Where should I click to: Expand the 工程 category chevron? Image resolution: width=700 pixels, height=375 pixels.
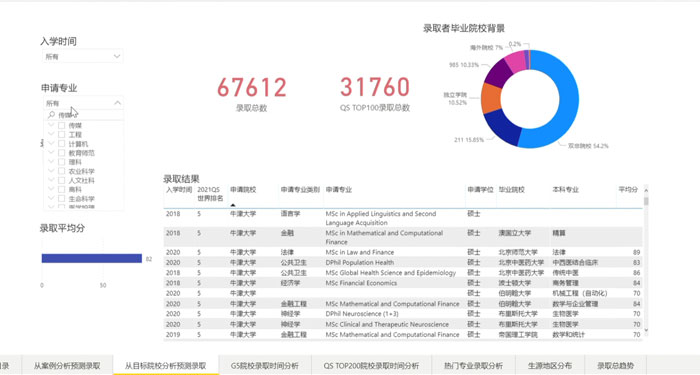coord(51,134)
